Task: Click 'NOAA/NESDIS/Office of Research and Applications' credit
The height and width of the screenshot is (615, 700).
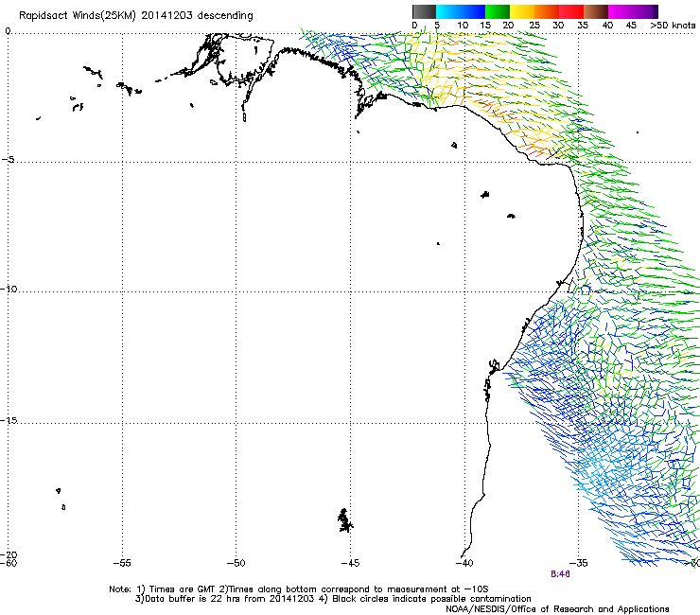Action: point(557,609)
